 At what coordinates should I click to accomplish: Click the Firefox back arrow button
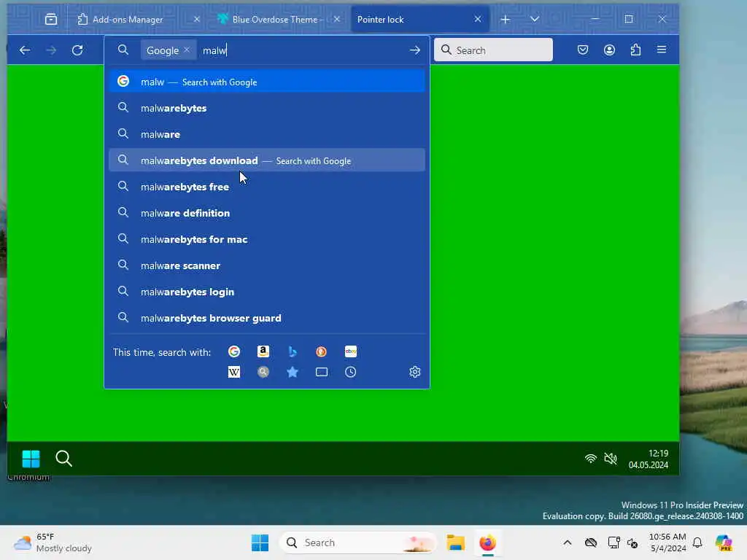click(x=25, y=50)
